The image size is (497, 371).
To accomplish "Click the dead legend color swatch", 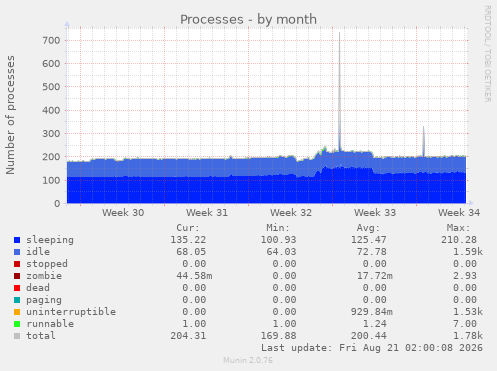I will (17, 288).
